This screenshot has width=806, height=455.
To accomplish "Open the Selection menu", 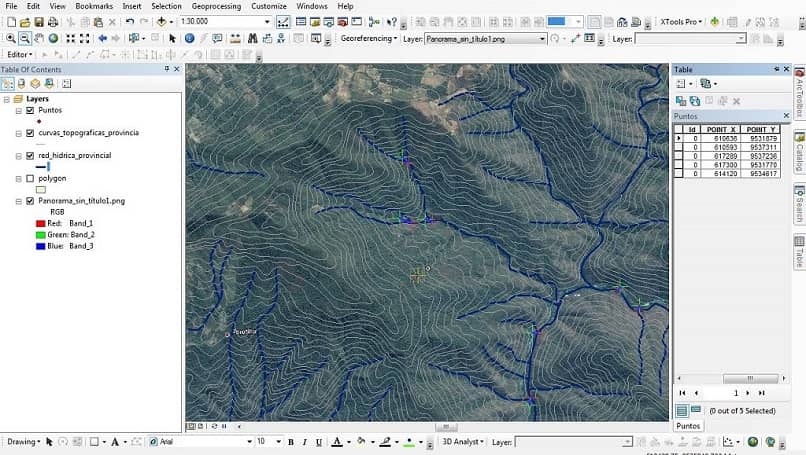I will [x=166, y=6].
